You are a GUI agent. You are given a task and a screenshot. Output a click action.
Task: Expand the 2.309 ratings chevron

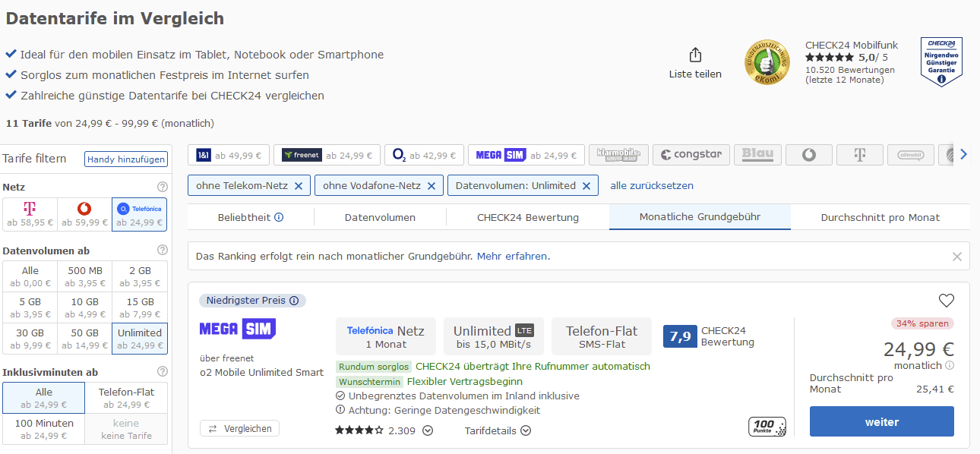point(428,430)
